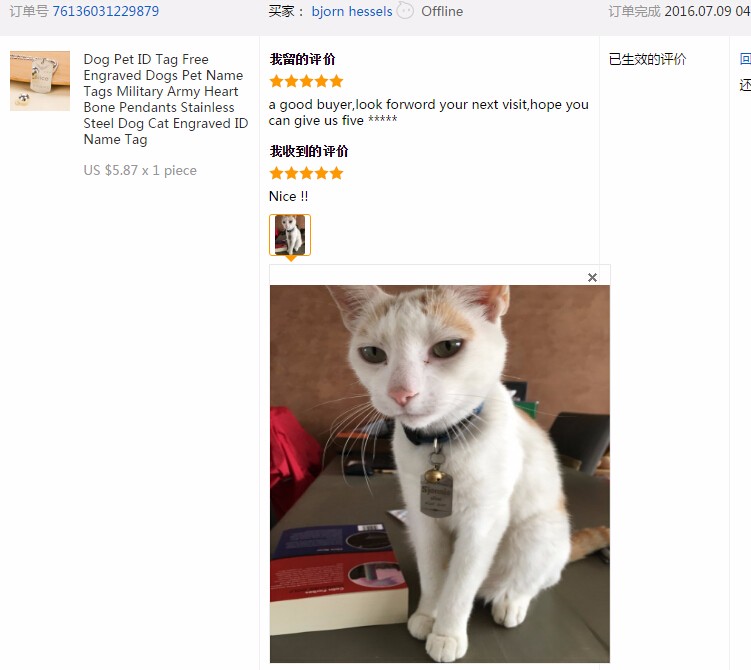751x670 pixels.
Task: Click third star of received rating
Action: (307, 173)
